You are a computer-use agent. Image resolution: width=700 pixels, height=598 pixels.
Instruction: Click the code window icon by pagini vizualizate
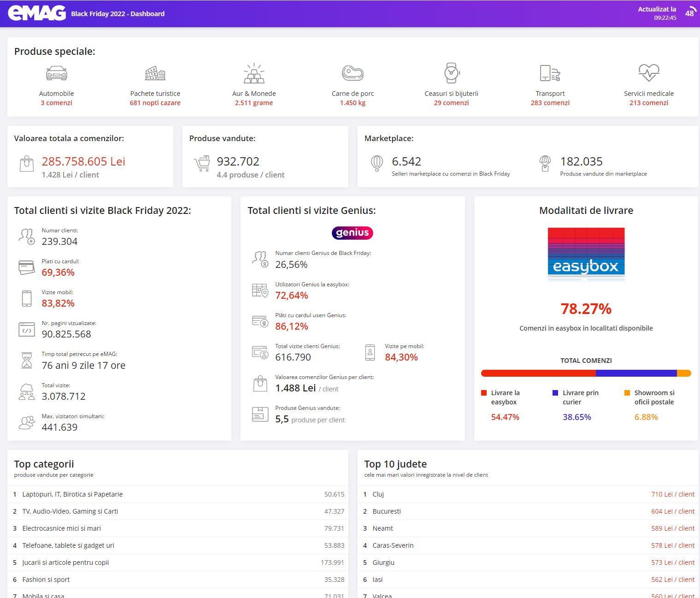point(27,329)
